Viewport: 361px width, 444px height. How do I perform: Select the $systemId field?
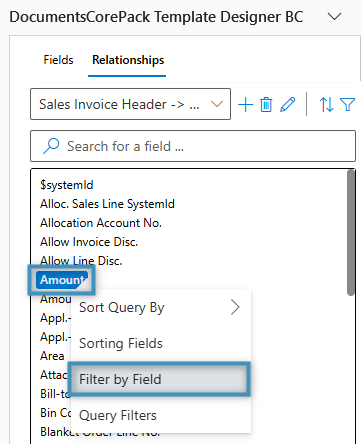pos(67,185)
